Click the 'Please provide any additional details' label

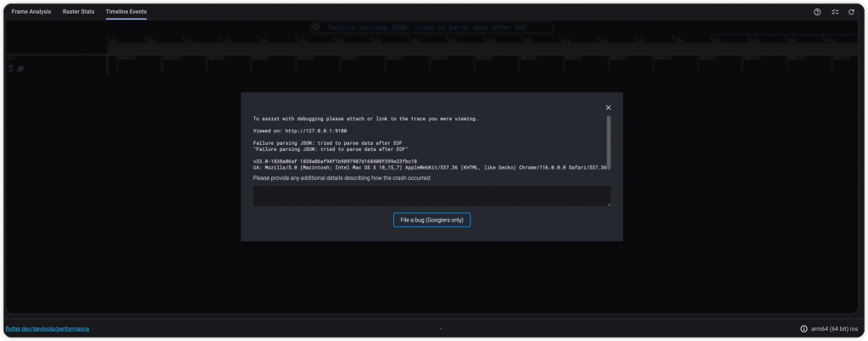[342, 177]
